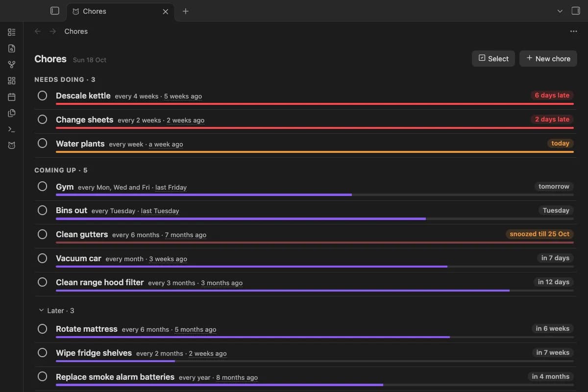
Task: Mark Bins out as done
Action: [x=43, y=210]
